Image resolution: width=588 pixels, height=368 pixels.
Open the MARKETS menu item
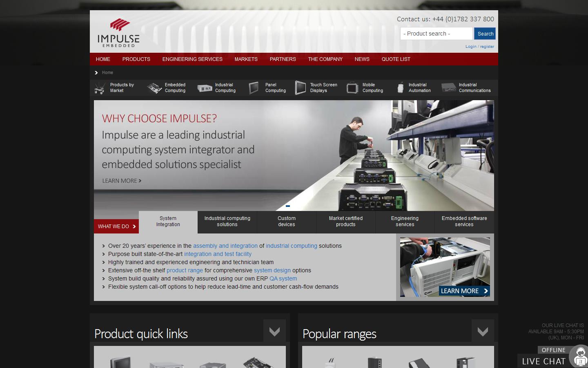pos(246,59)
